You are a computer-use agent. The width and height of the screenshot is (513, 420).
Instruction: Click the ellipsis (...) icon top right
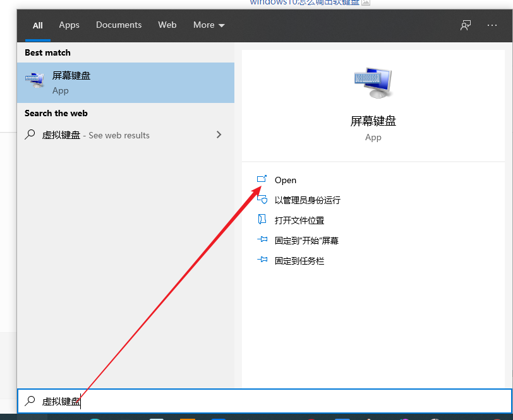point(492,25)
